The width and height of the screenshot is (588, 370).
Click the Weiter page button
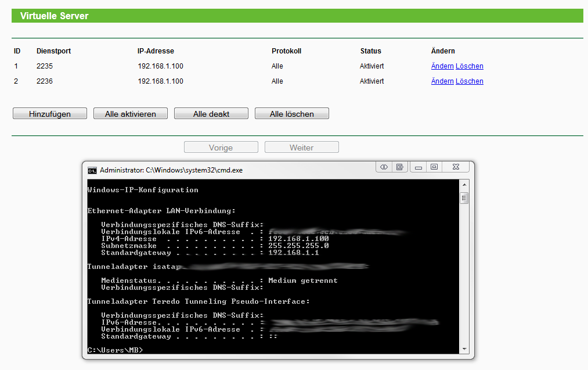[301, 148]
